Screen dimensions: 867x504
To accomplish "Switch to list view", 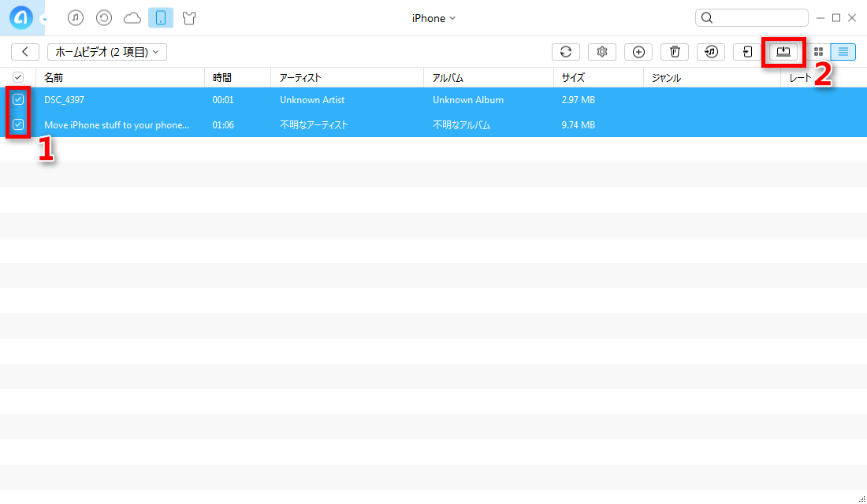I will coord(843,52).
